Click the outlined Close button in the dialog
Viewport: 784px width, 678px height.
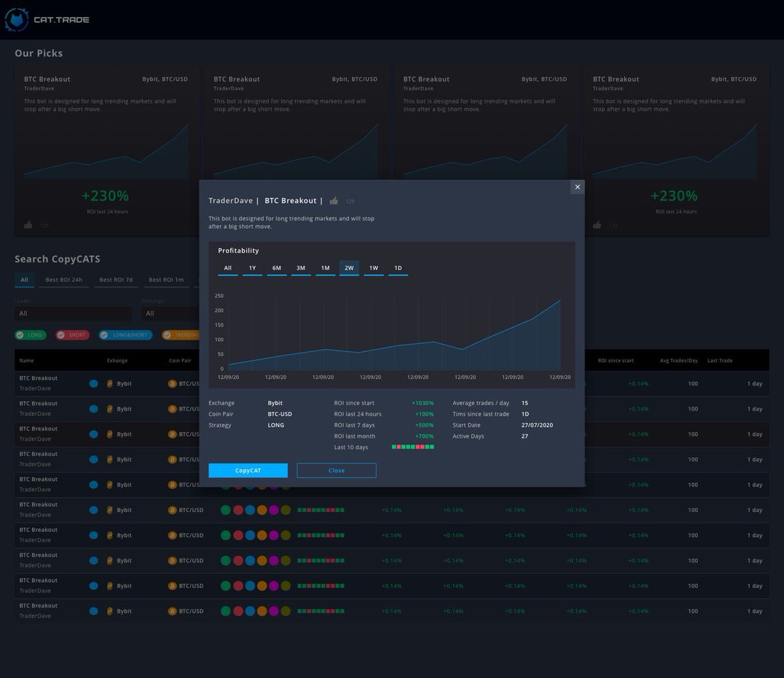pyautogui.click(x=336, y=470)
